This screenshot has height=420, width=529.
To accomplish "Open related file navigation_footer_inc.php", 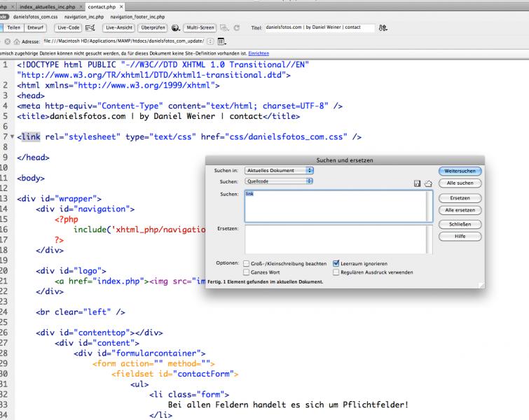I will click(137, 15).
